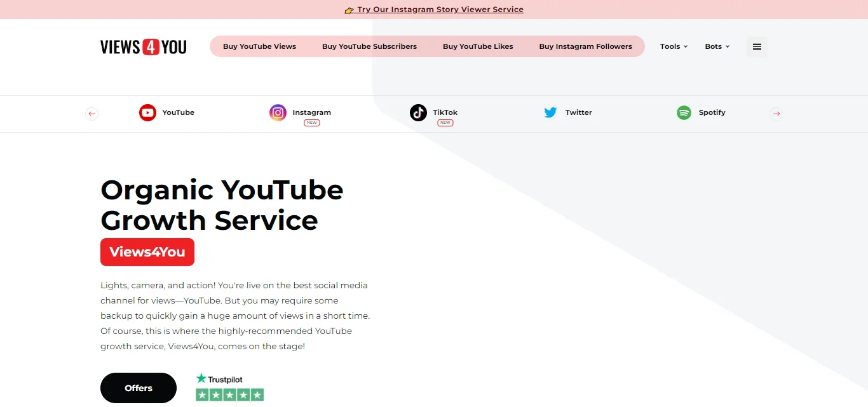Click the 'Lights, camera, and action!' paragraph
This screenshot has width=868, height=407.
[235, 316]
